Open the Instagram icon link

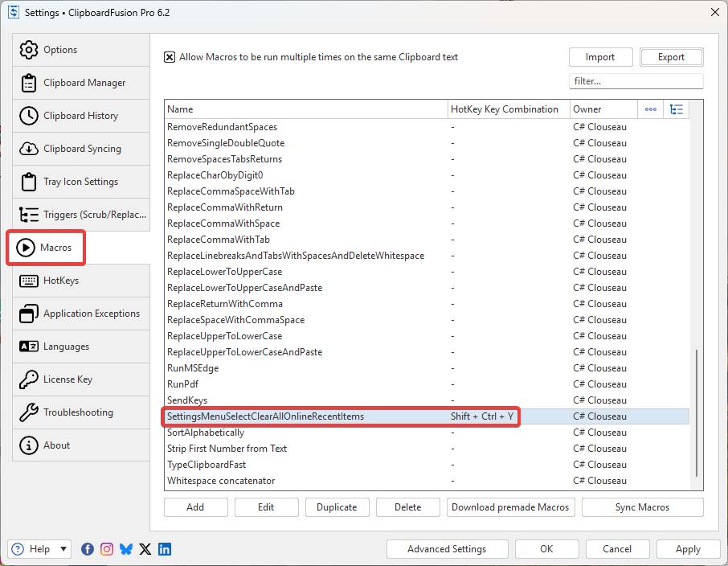(x=107, y=549)
